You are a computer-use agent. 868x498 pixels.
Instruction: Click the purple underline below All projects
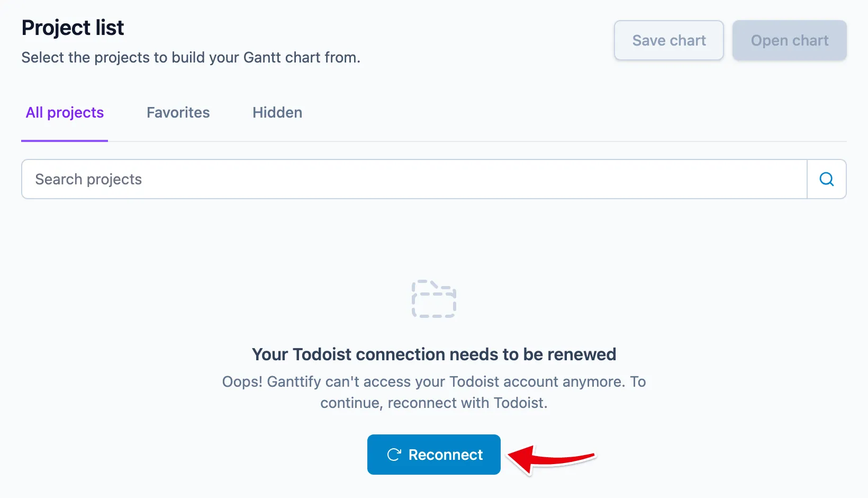pos(65,140)
